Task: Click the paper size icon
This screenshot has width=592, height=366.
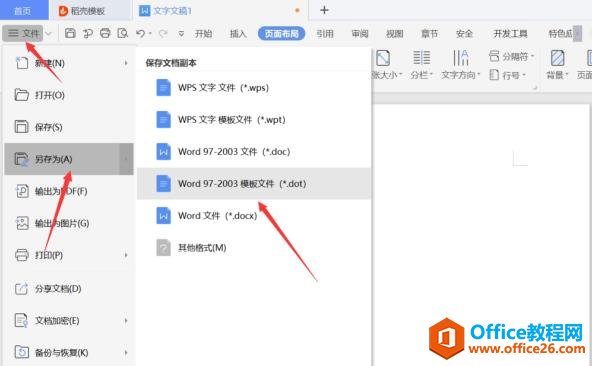Action: [383, 58]
